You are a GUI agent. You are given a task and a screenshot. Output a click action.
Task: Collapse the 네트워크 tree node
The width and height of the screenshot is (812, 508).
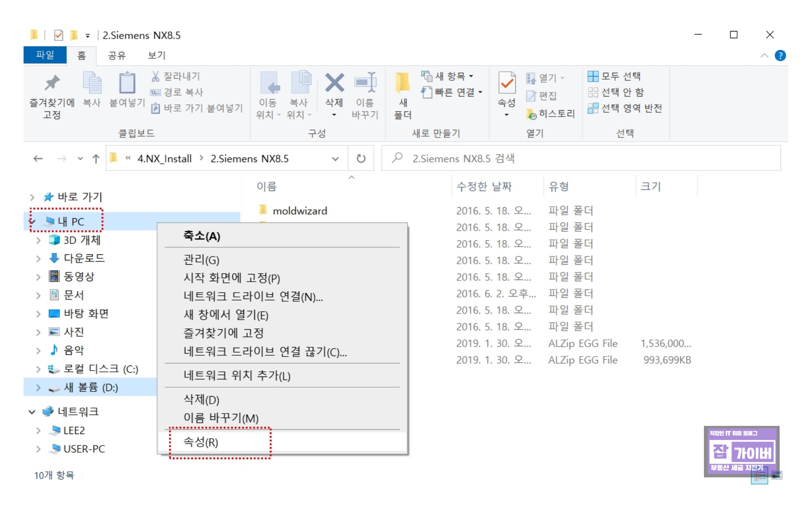tap(32, 412)
